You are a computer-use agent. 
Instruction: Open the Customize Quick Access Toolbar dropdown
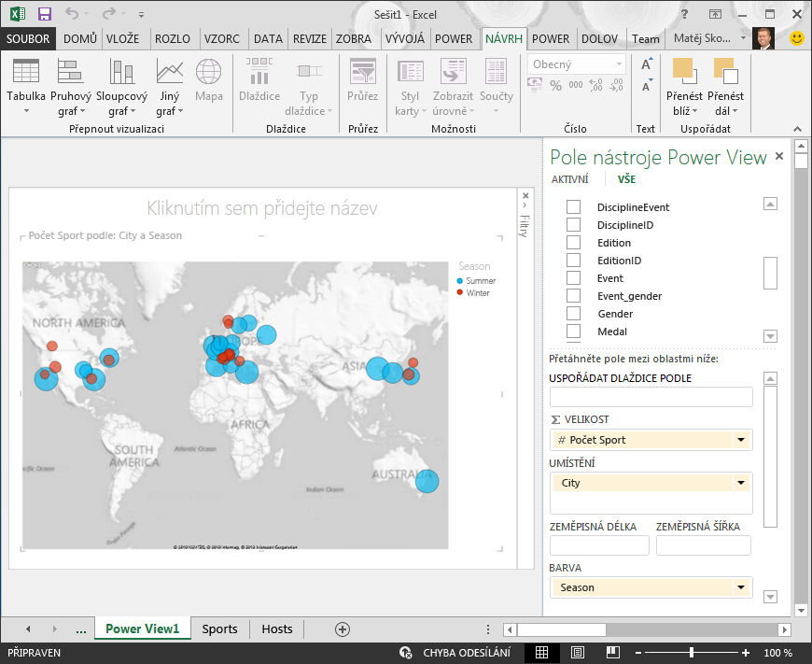[x=141, y=15]
